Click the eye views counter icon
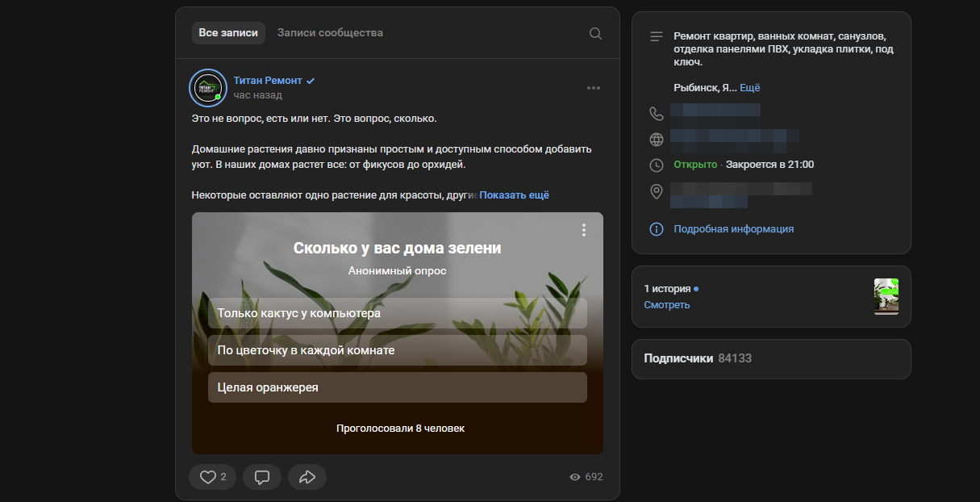The width and height of the screenshot is (980, 502). 575,477
